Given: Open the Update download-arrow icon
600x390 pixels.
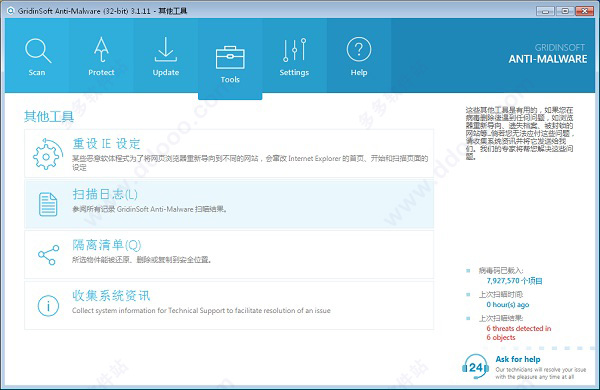Looking at the screenshot, I should click(166, 49).
